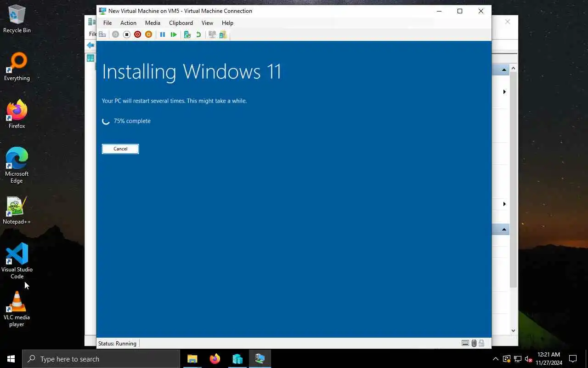Open Firefox desktop shortcut
588x368 pixels.
pyautogui.click(x=17, y=115)
